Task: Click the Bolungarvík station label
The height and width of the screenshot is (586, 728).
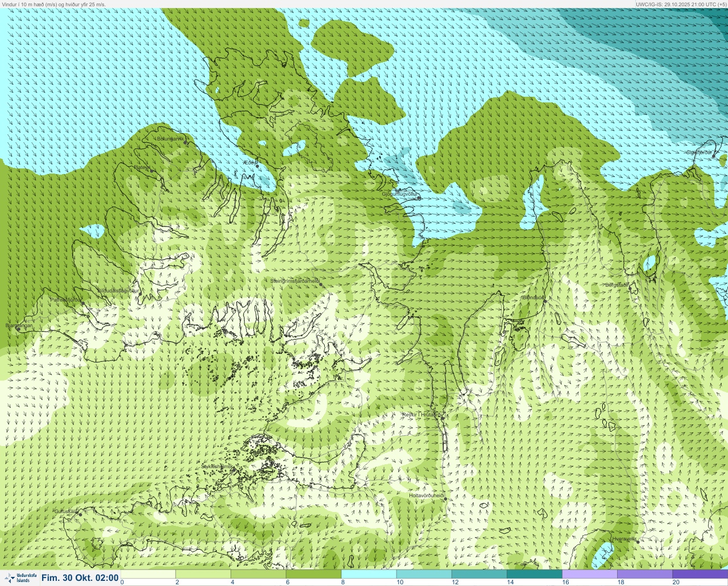Action: click(x=169, y=139)
